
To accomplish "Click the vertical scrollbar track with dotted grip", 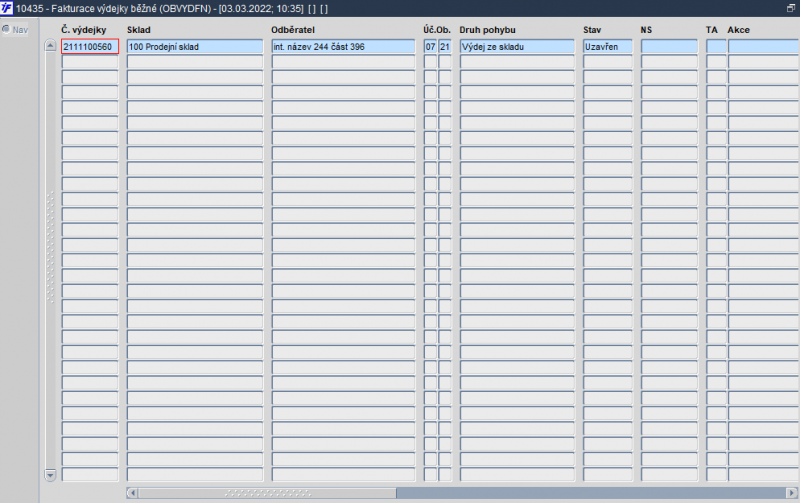I will click(x=50, y=248).
